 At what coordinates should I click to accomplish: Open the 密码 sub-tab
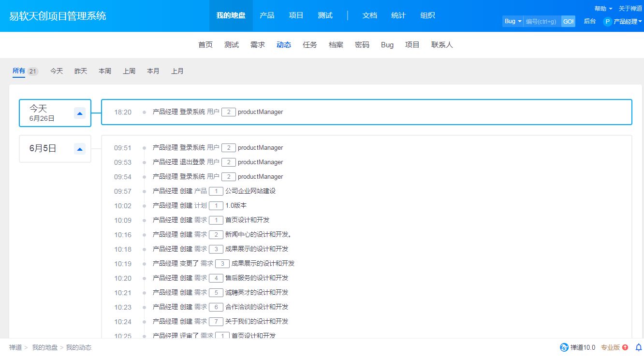(362, 45)
